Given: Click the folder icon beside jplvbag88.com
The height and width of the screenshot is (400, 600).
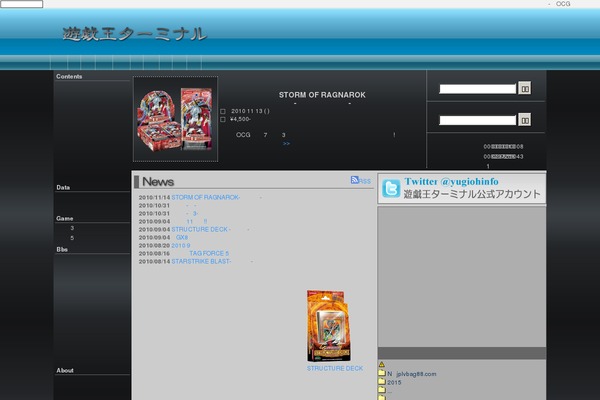Looking at the screenshot, I should (382, 373).
